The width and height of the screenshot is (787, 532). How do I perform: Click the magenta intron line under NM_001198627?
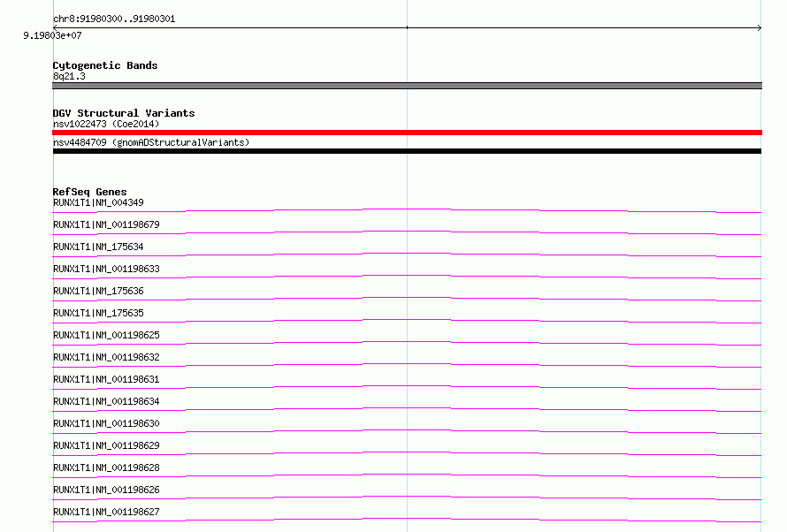407,519
